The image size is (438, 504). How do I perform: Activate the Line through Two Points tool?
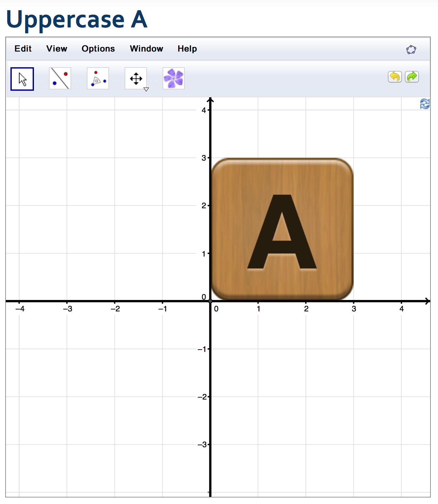tap(60, 78)
